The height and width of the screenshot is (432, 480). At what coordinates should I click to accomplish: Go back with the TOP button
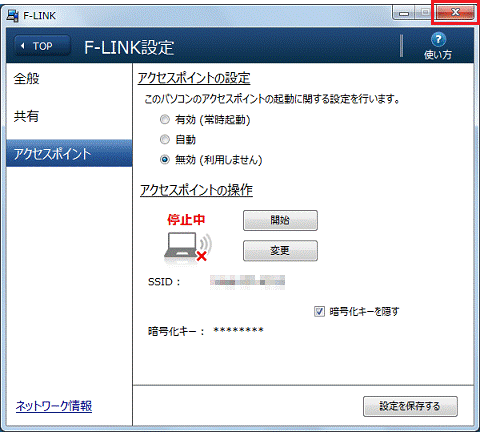tap(42, 46)
